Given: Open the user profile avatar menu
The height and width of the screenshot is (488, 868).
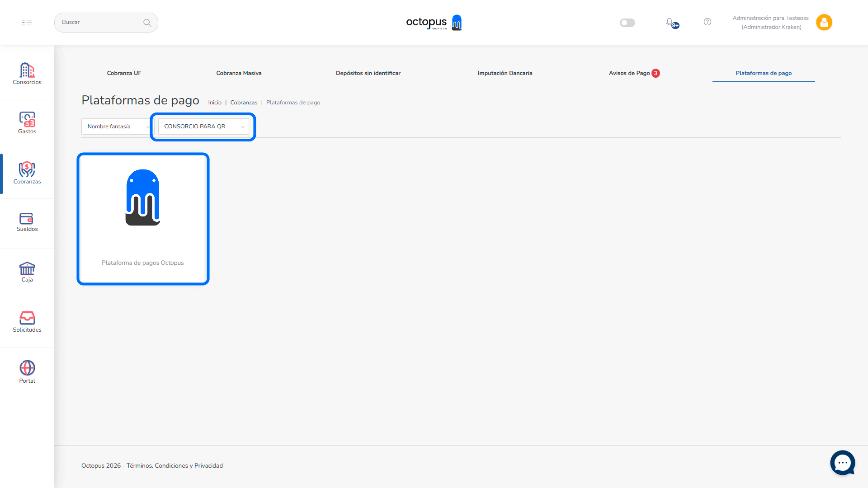Looking at the screenshot, I should 824,22.
